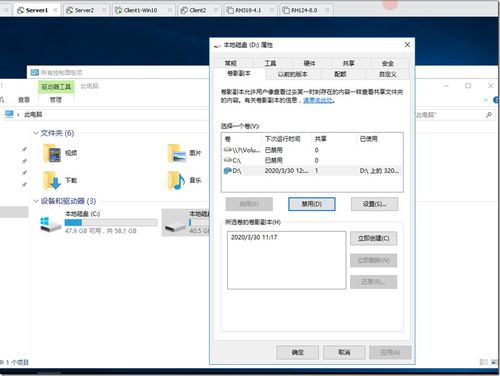Open the Downloads folder icon
The height and width of the screenshot is (376, 500).
pyautogui.click(x=52, y=180)
